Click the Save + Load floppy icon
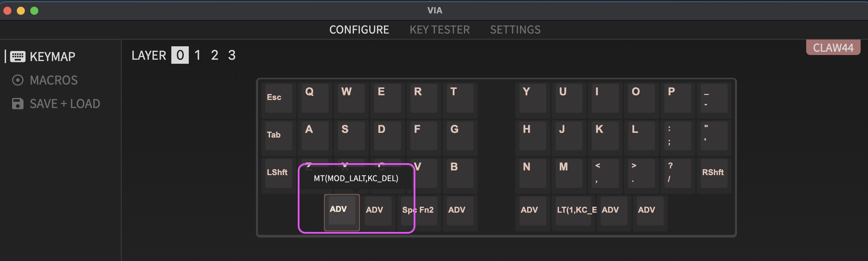This screenshot has width=868, height=261. (x=17, y=104)
